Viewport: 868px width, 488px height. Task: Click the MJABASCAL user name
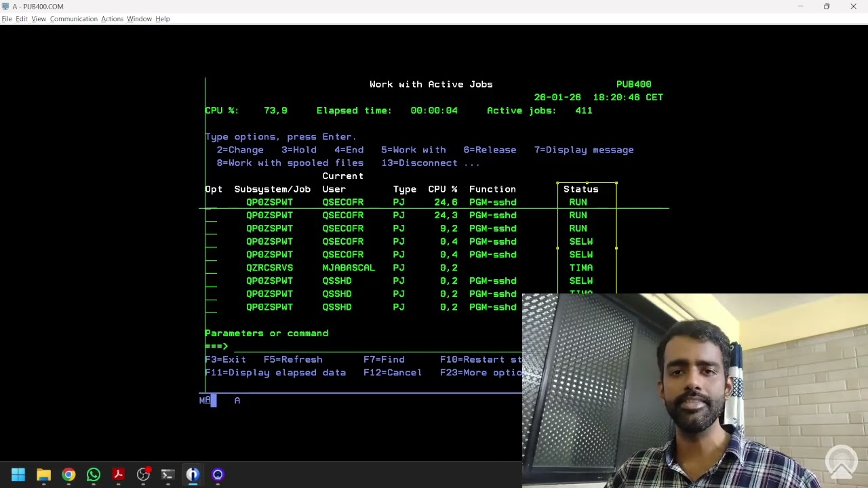point(349,268)
